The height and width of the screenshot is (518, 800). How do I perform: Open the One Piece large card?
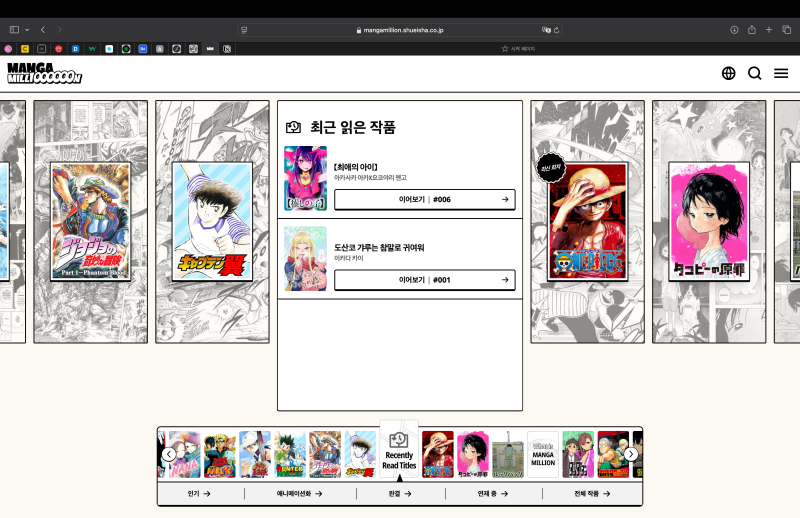587,221
